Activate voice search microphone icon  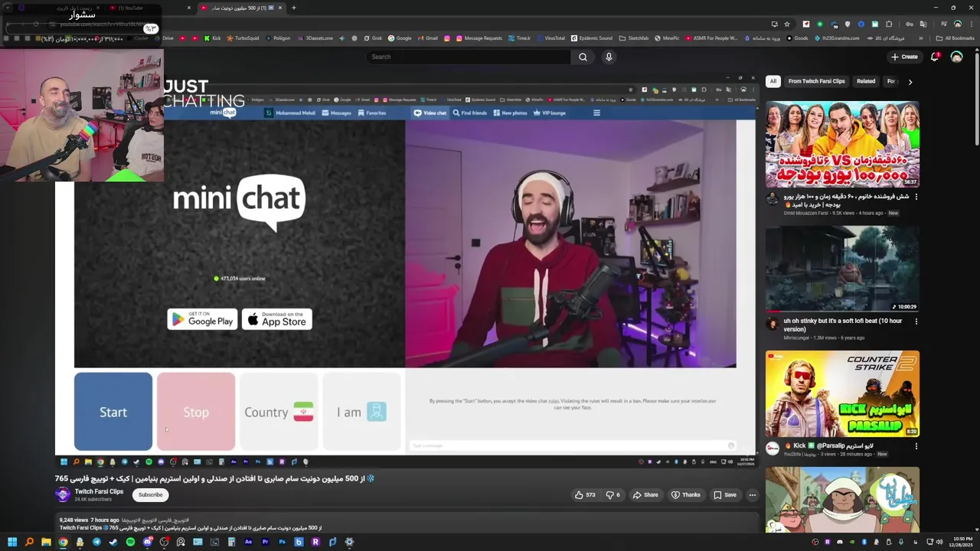(x=609, y=57)
